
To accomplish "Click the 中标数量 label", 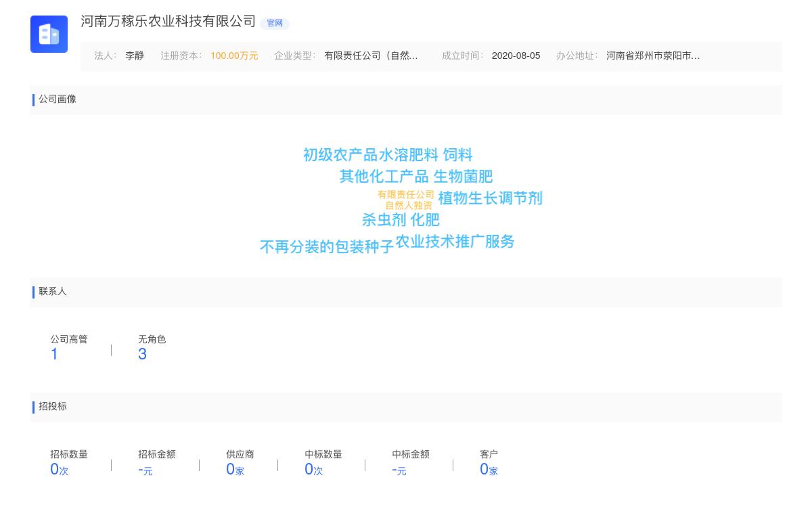I will click(323, 455).
